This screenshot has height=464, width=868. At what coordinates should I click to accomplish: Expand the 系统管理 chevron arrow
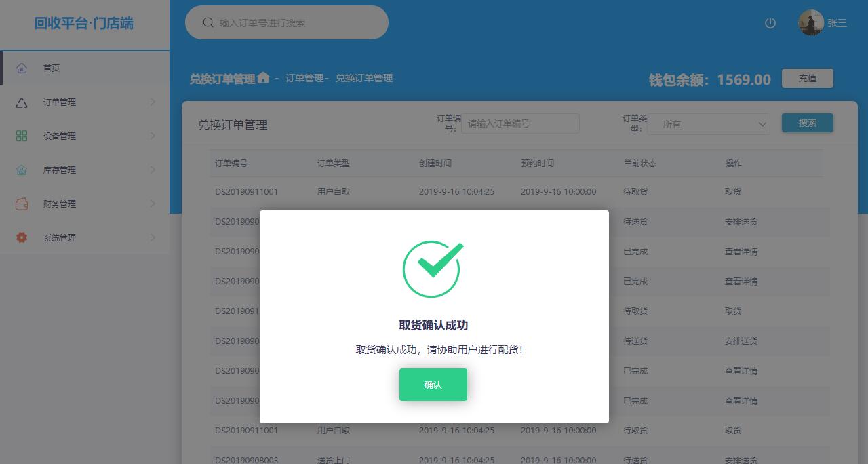(153, 237)
